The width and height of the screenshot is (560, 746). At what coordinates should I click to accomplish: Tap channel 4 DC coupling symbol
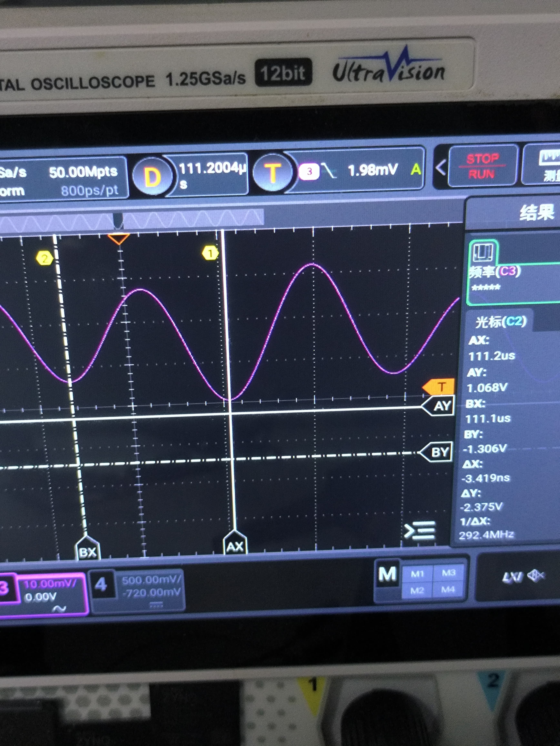coord(156,605)
